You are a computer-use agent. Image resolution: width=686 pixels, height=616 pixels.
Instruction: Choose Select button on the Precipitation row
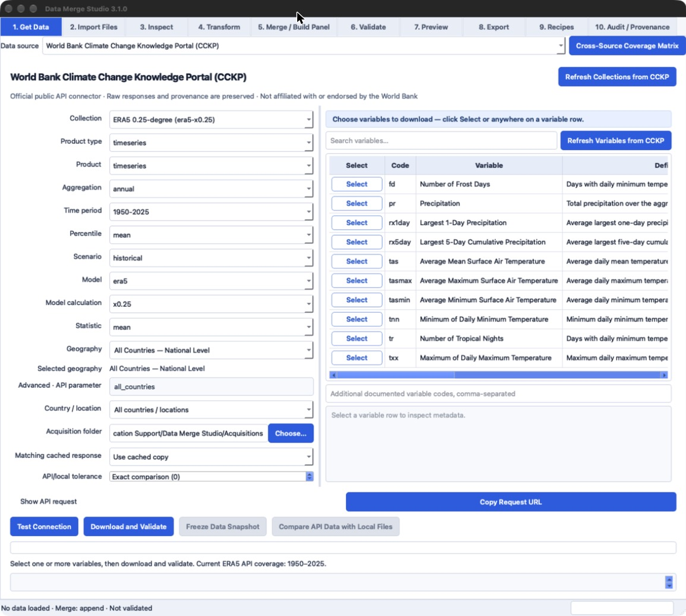(x=357, y=203)
